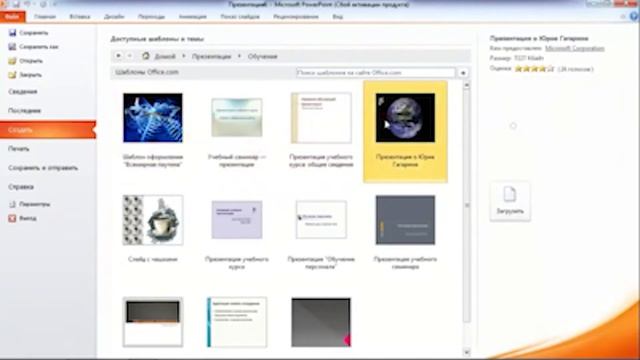Open Параметры options icon

(12, 204)
